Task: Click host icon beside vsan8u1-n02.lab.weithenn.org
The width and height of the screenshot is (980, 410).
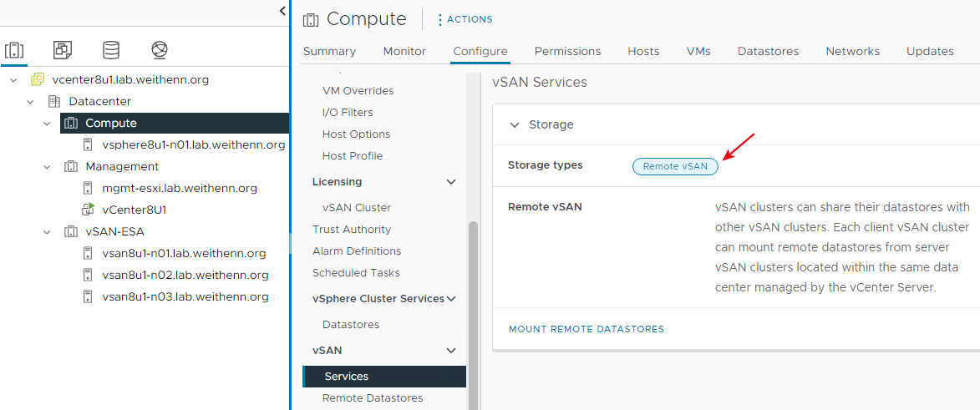Action: click(88, 275)
